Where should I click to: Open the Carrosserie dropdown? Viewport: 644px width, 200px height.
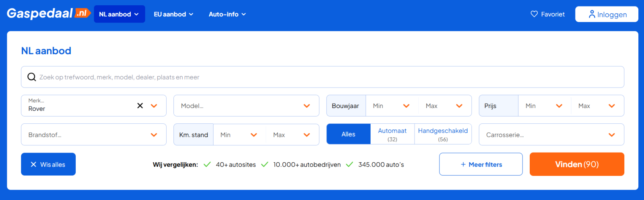[x=551, y=135]
